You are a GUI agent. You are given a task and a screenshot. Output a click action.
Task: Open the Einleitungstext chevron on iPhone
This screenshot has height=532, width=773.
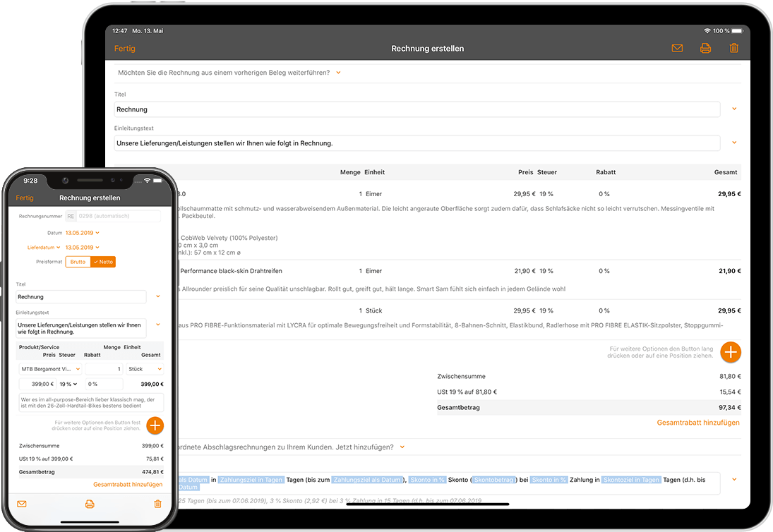pyautogui.click(x=157, y=325)
